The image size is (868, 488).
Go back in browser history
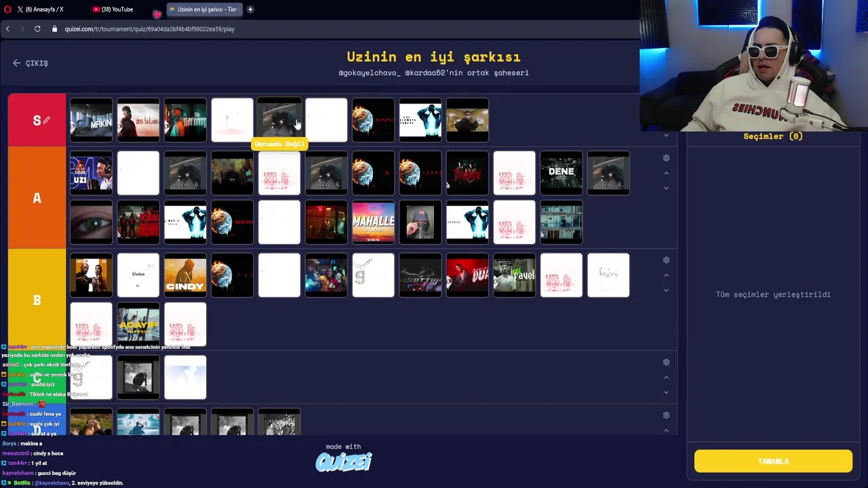[x=7, y=29]
